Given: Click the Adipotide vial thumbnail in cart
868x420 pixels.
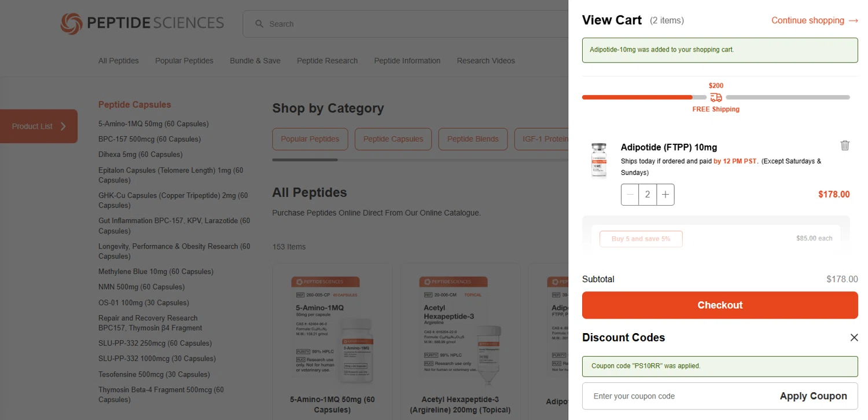Looking at the screenshot, I should tap(599, 160).
